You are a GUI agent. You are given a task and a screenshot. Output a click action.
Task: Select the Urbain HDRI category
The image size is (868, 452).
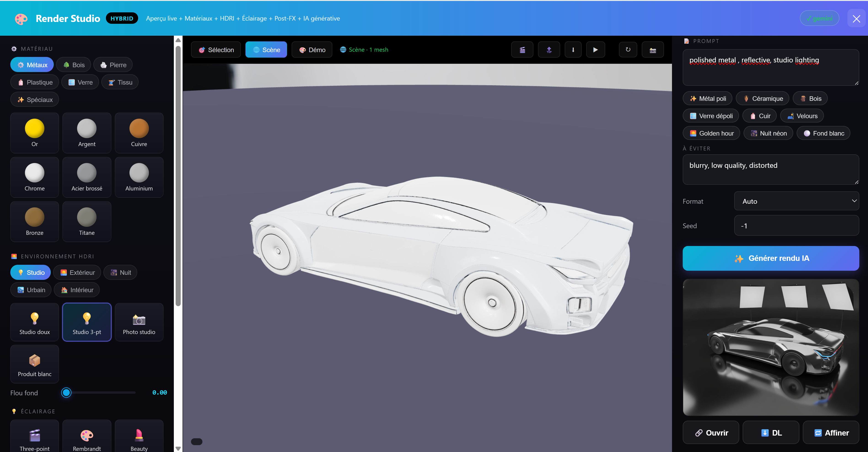tap(31, 290)
